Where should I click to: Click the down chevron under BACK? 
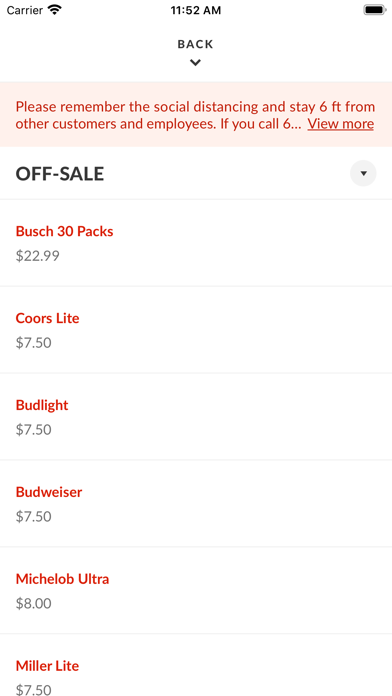coord(195,63)
